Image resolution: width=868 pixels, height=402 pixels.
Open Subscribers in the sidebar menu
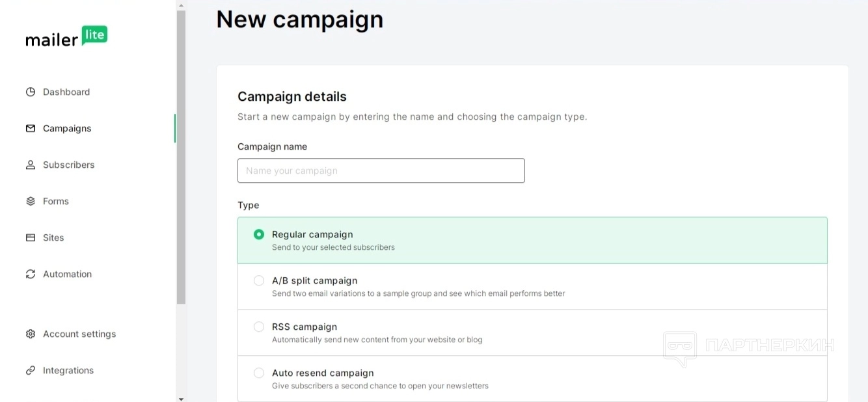point(68,165)
